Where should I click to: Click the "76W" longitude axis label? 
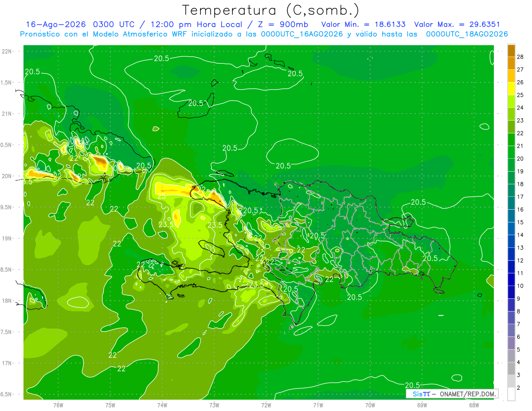tap(58, 405)
